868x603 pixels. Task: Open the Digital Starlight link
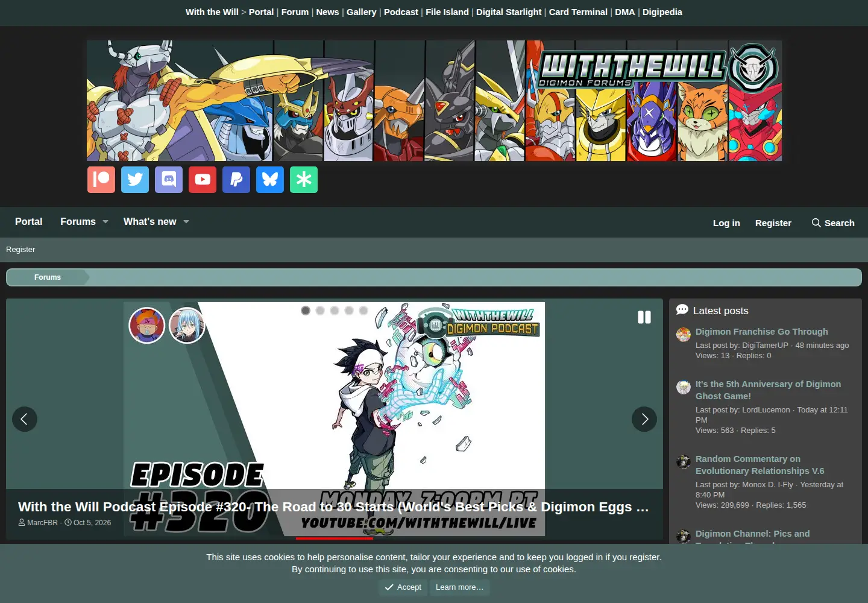(509, 12)
